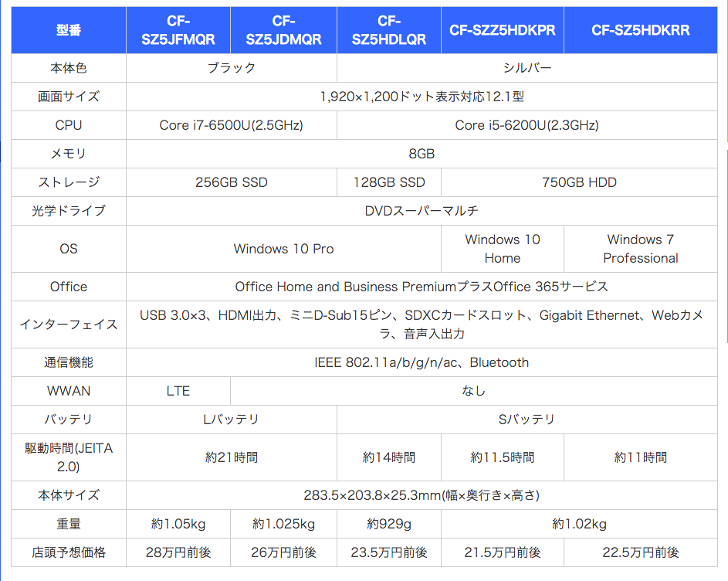Click the 型番 header cell
The image size is (728, 581).
click(69, 30)
